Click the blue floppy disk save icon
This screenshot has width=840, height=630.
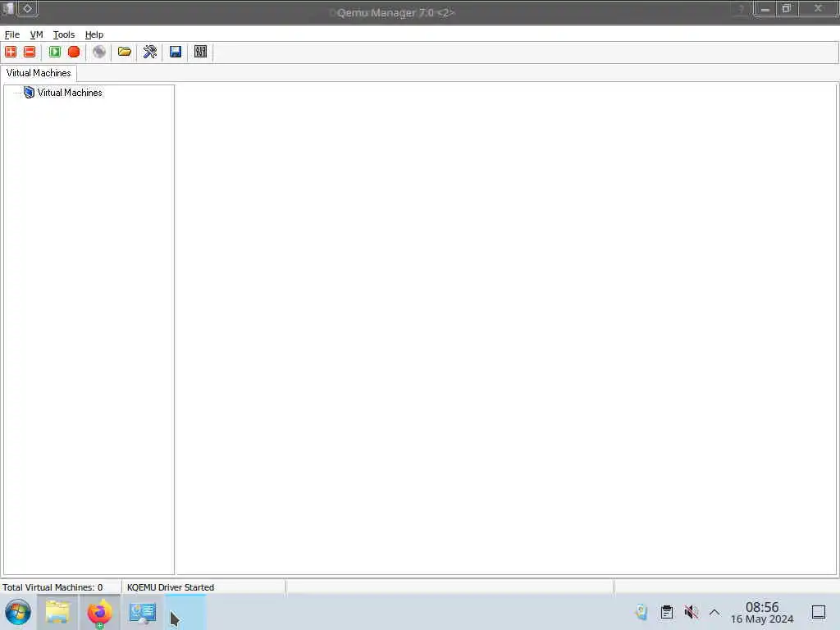click(x=176, y=52)
